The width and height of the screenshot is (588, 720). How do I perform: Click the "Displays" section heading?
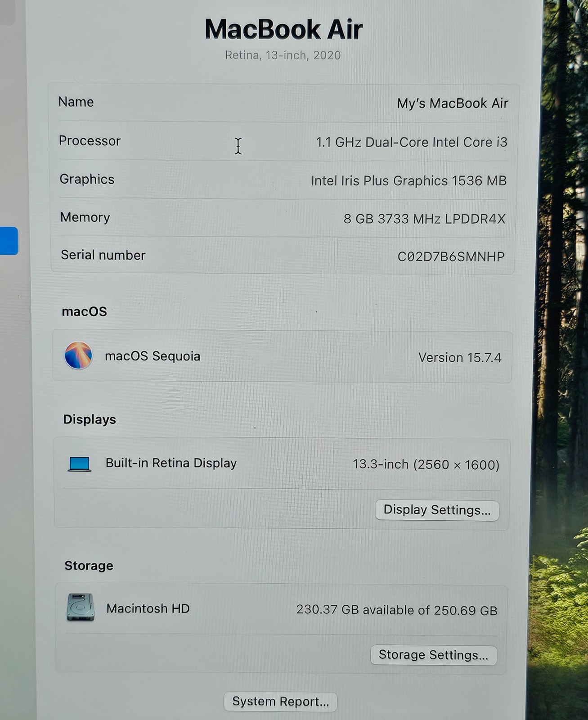[x=90, y=419]
